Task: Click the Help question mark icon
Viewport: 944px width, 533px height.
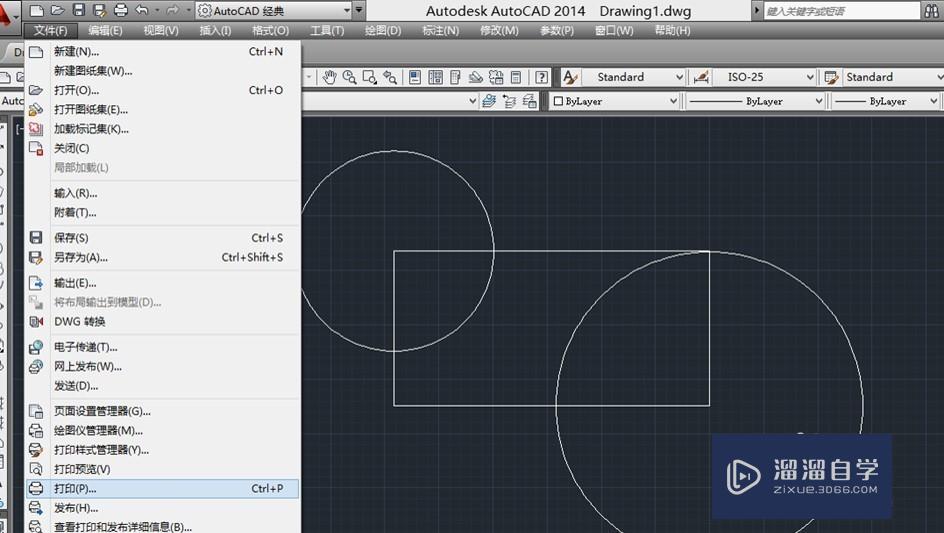Action: 541,77
